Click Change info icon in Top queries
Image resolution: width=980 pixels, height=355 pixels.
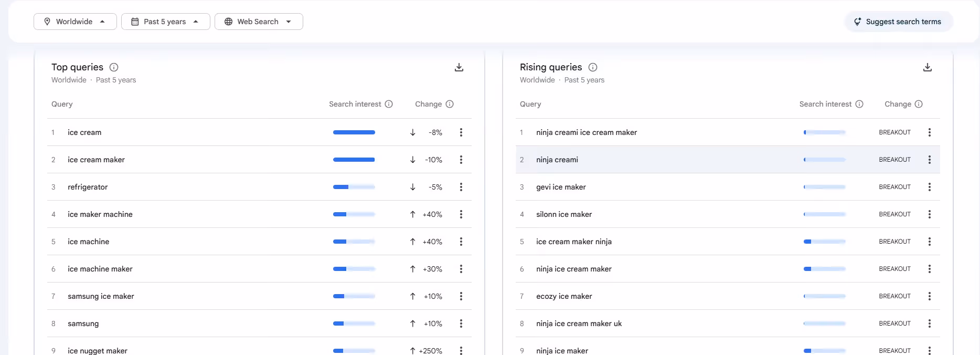point(450,104)
